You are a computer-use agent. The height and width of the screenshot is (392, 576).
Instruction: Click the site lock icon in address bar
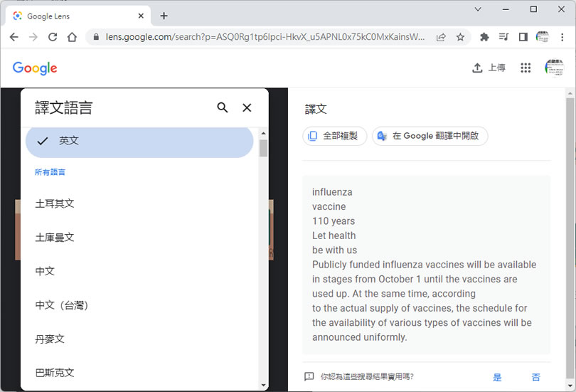tap(96, 37)
